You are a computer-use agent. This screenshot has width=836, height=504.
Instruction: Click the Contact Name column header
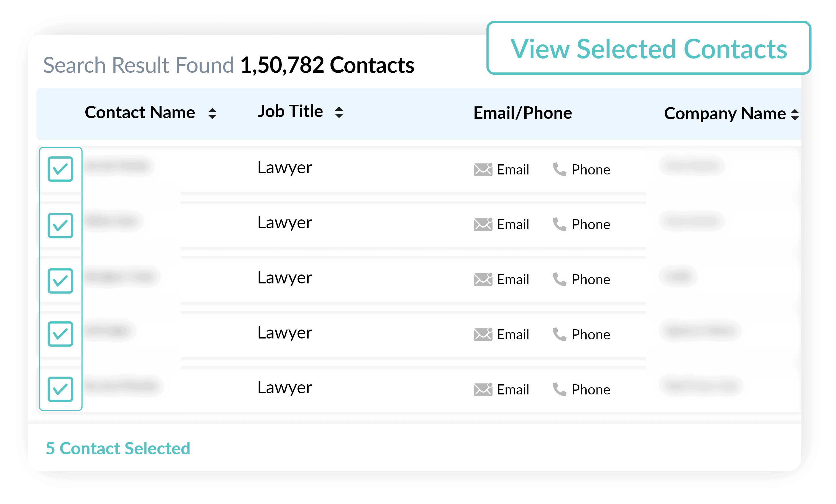click(x=140, y=112)
